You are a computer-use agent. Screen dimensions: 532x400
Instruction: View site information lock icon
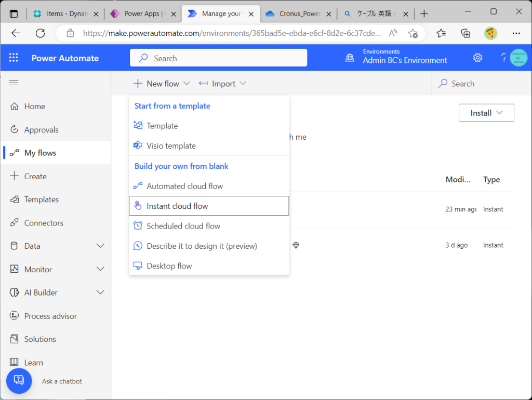(70, 33)
